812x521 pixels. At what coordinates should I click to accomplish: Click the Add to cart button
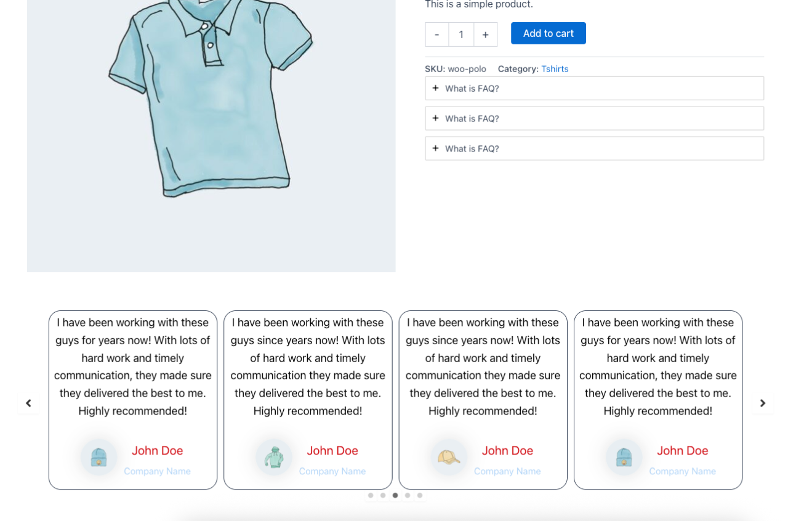click(x=548, y=33)
